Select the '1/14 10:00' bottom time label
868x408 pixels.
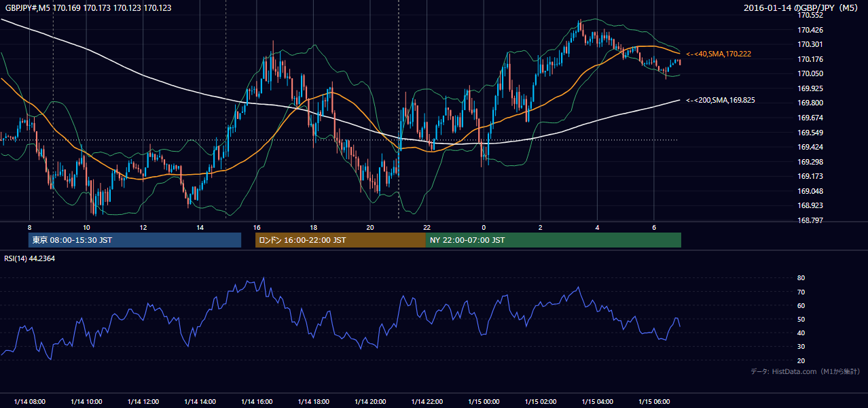[x=86, y=401]
